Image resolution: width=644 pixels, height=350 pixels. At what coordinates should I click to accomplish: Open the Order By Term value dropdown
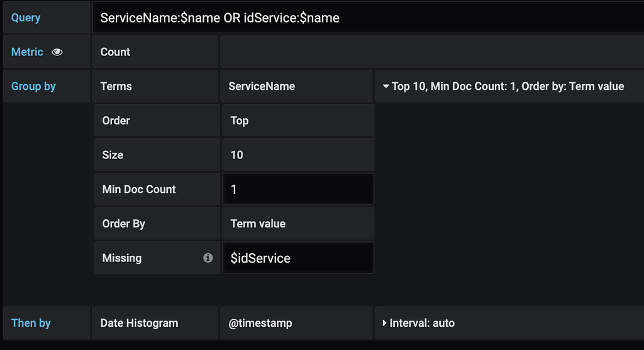coord(258,224)
